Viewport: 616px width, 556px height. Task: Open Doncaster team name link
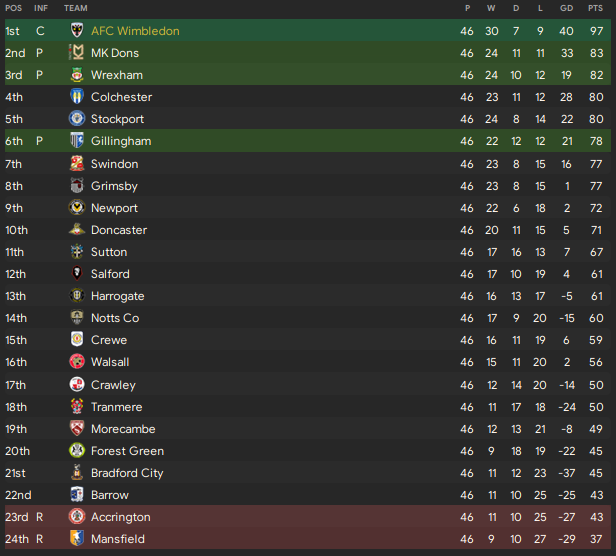[119, 230]
